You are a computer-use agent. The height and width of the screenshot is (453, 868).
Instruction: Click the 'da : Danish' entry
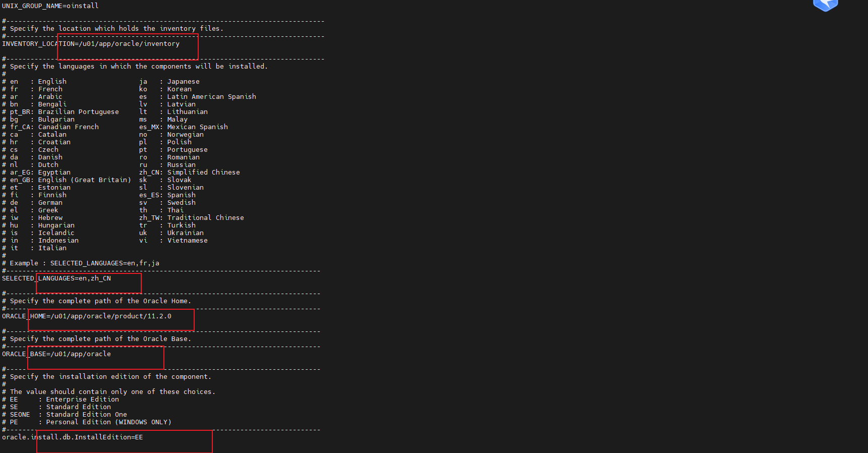click(36, 157)
